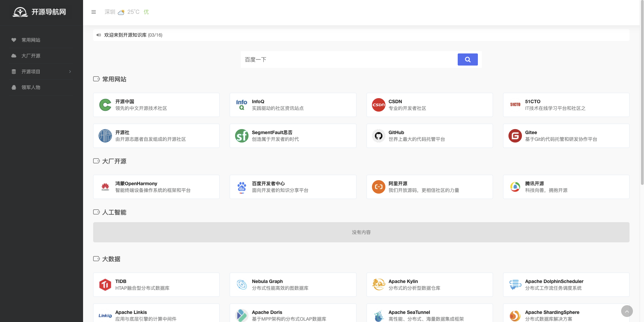This screenshot has width=644, height=322.
Task: Open the InfoQ card title link
Action: (x=258, y=102)
